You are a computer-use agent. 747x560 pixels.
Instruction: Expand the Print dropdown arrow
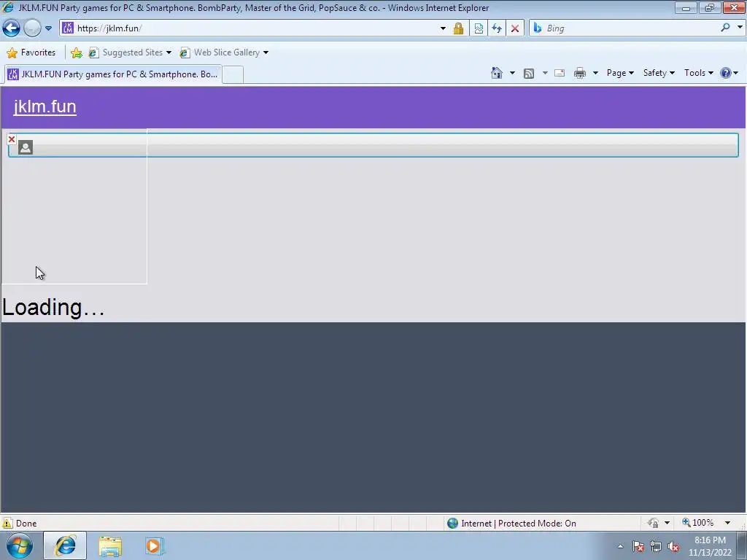[595, 73]
